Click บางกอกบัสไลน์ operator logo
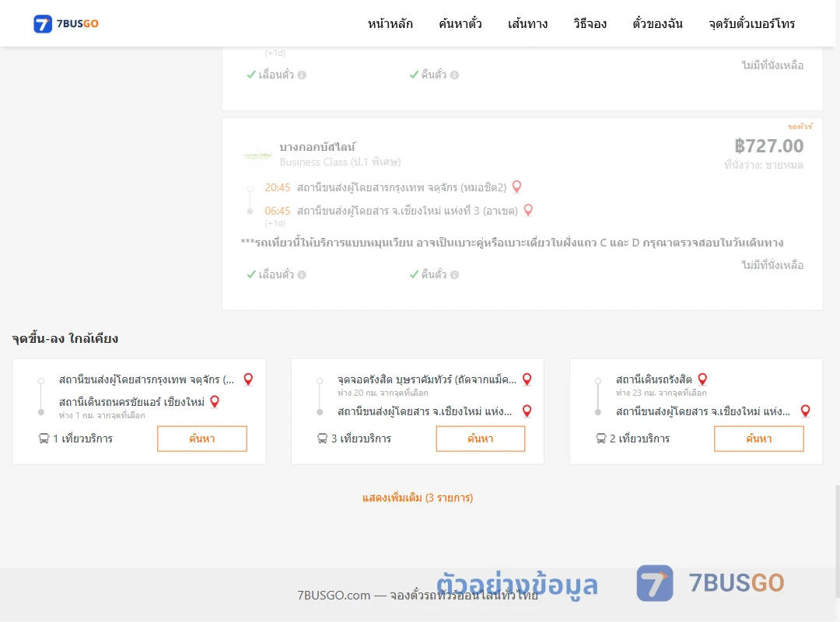The width and height of the screenshot is (840, 622). click(x=257, y=155)
